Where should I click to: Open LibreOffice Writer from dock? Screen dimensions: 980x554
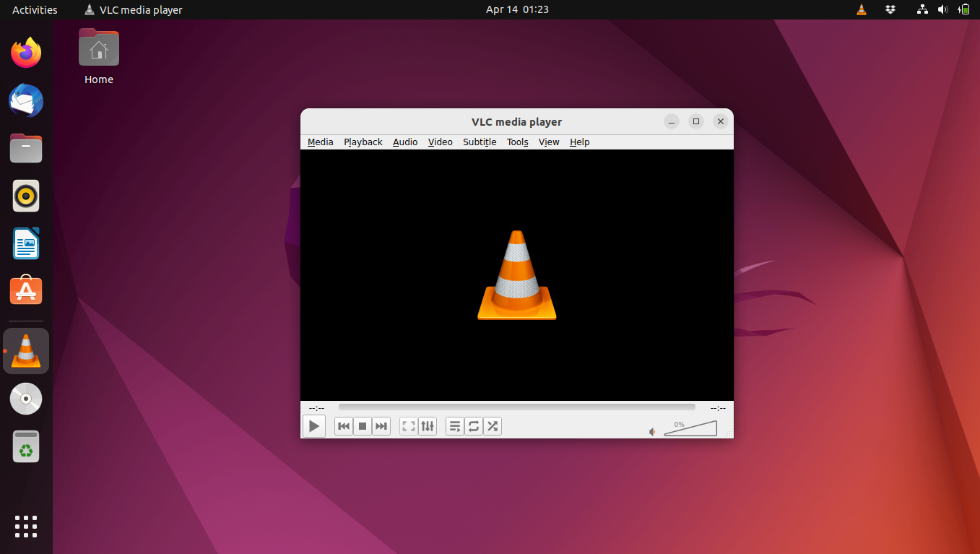click(x=26, y=243)
